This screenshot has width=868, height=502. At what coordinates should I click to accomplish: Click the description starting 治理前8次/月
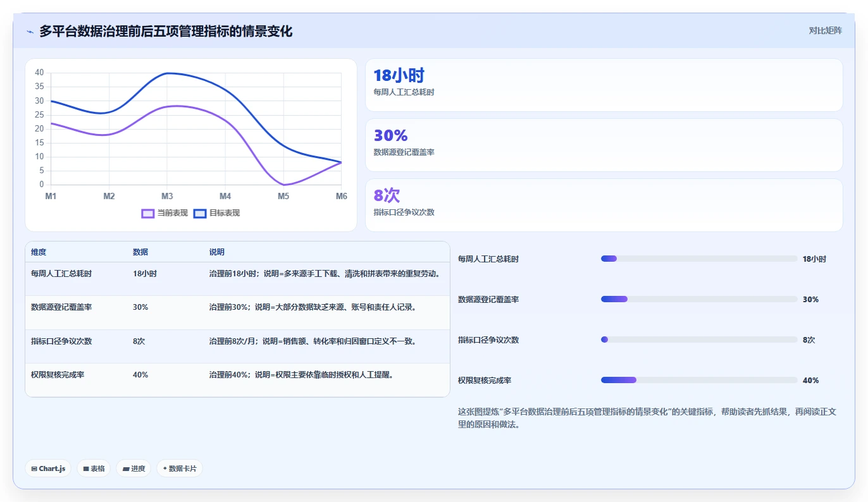point(313,341)
